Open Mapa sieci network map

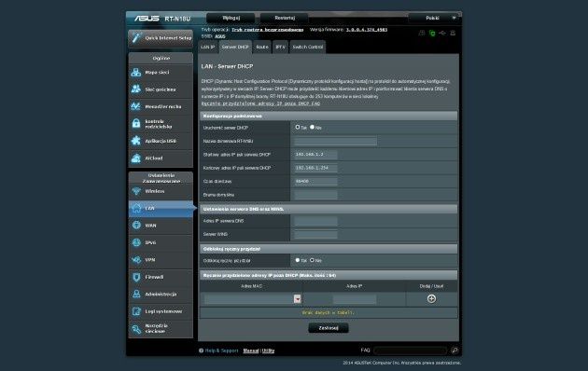pyautogui.click(x=161, y=73)
